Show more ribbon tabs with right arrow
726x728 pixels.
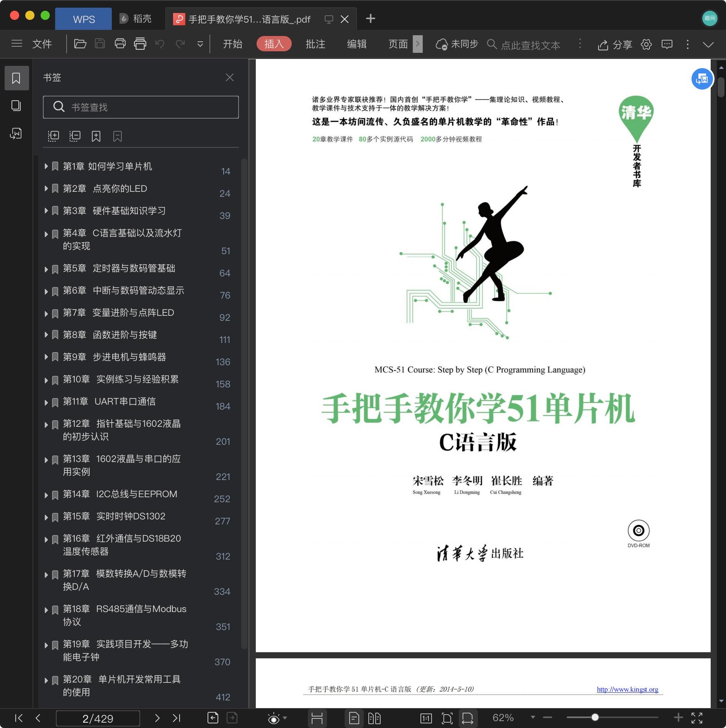coord(418,44)
